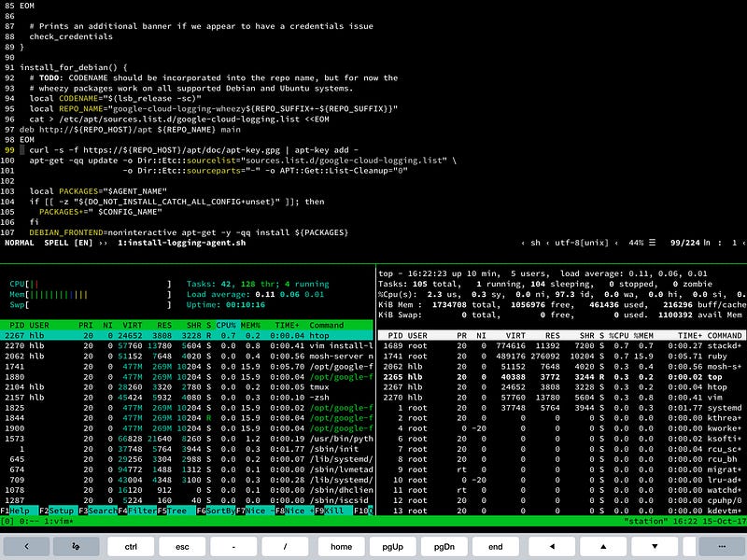Tap the back chevron key on keyboard bar
Viewport: 747px width, 560px height.
coord(26,546)
